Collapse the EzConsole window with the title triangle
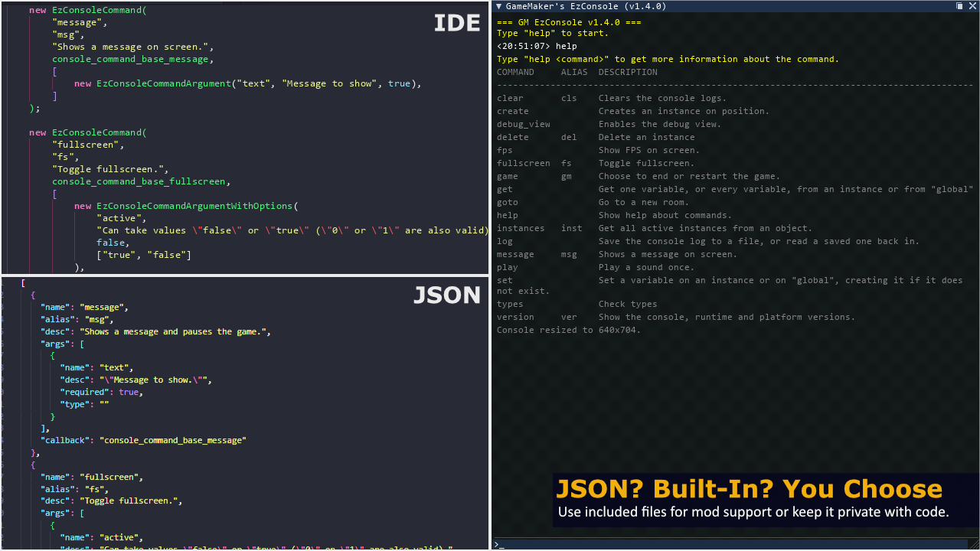The image size is (980, 551). click(x=499, y=6)
